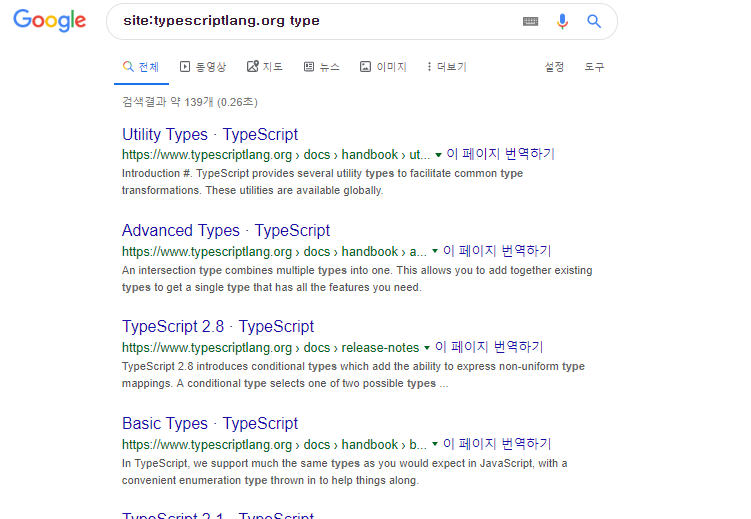This screenshot has width=751, height=519.
Task: Click the Google logo
Action: 50,21
